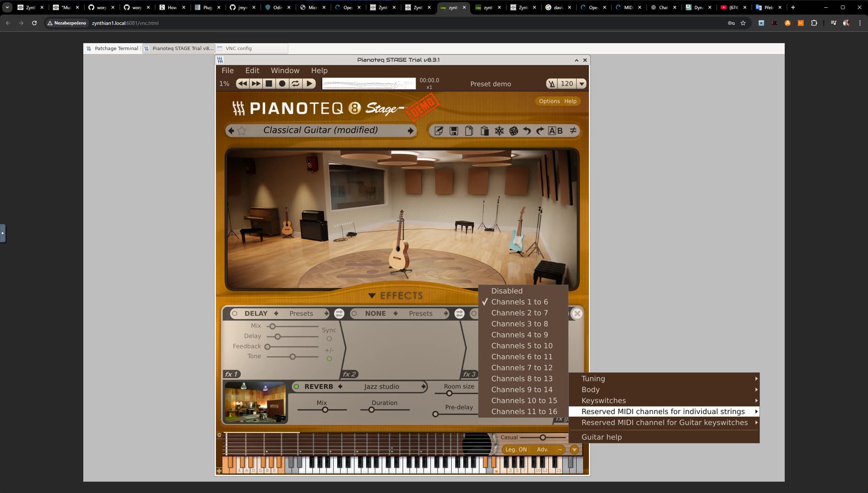Viewport: 868px width, 493px height.
Task: Open the Edit menu
Action: pyautogui.click(x=252, y=71)
